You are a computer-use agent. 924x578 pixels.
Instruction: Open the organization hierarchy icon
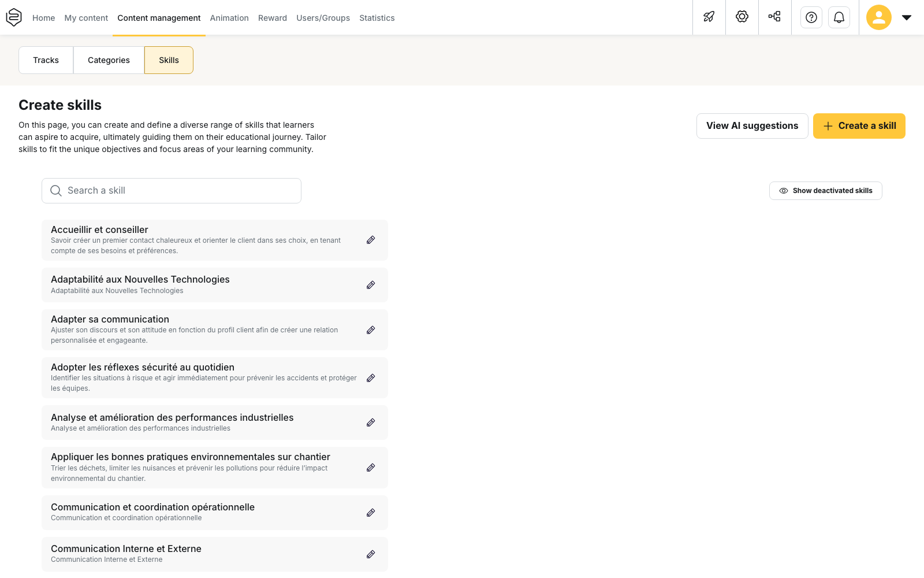click(x=774, y=17)
